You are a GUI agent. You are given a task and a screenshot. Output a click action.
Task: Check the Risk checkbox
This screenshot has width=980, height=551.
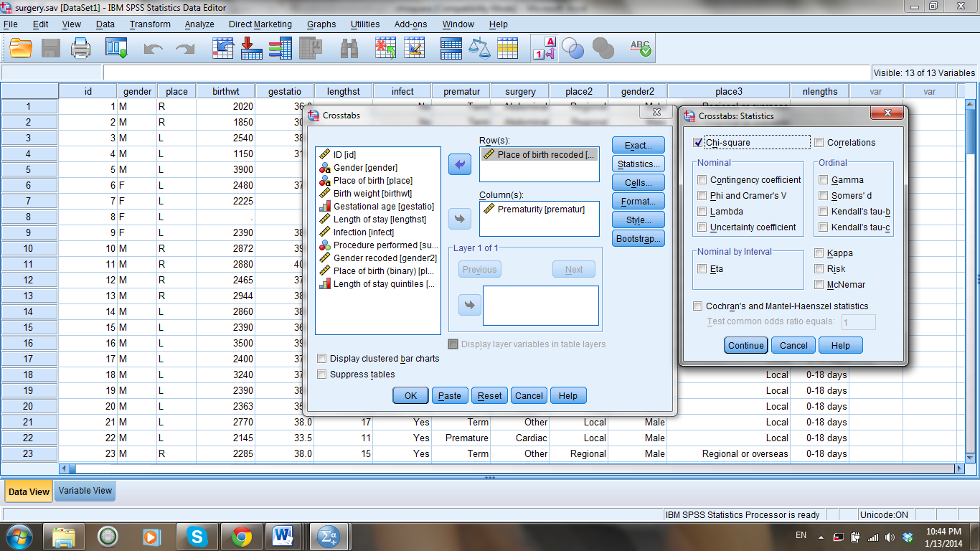(x=819, y=269)
